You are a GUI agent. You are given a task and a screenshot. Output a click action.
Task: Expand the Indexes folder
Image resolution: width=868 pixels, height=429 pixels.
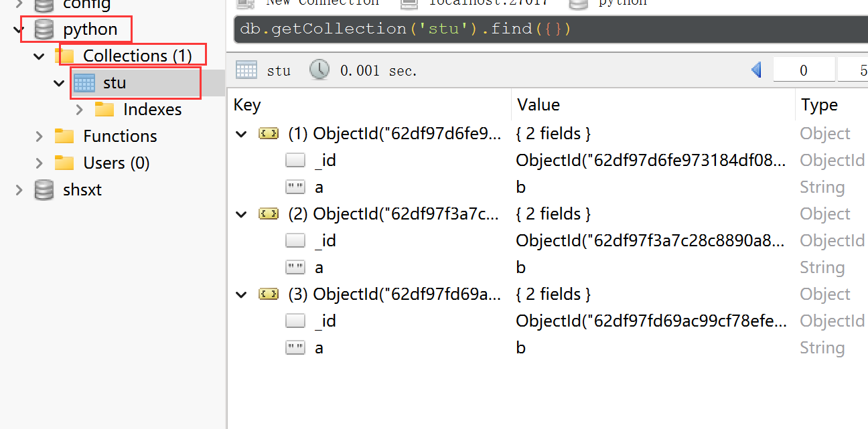pos(80,110)
